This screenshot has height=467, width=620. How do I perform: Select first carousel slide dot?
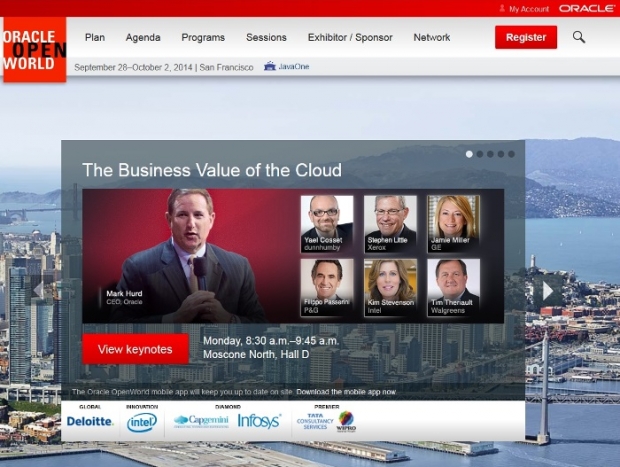click(x=469, y=154)
